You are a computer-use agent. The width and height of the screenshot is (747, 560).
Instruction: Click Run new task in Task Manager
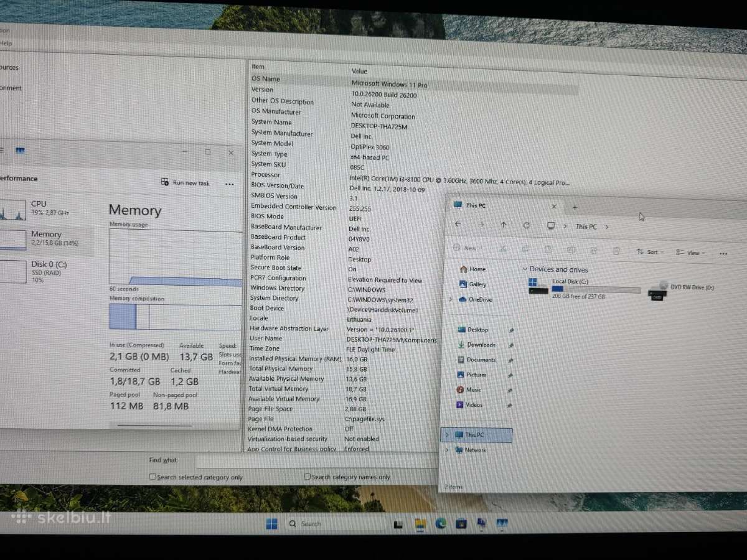185,183
